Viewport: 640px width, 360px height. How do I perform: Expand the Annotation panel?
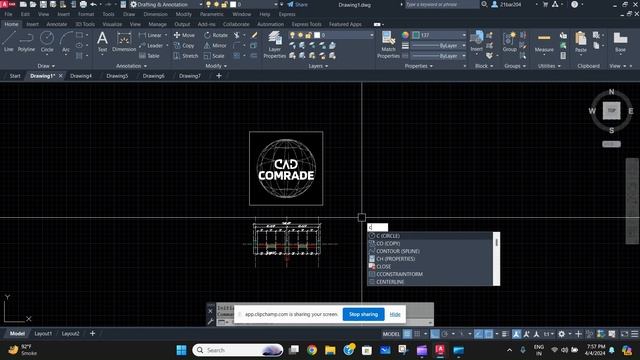[x=131, y=66]
